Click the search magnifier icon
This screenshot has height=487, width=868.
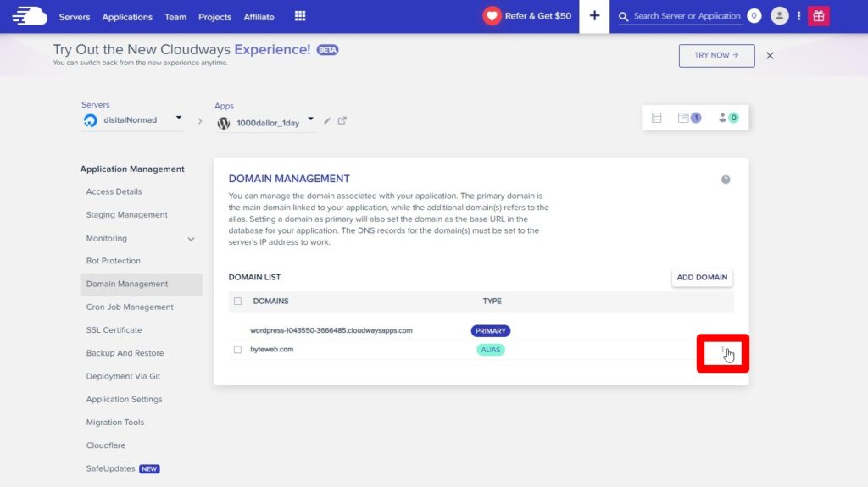pyautogui.click(x=623, y=17)
